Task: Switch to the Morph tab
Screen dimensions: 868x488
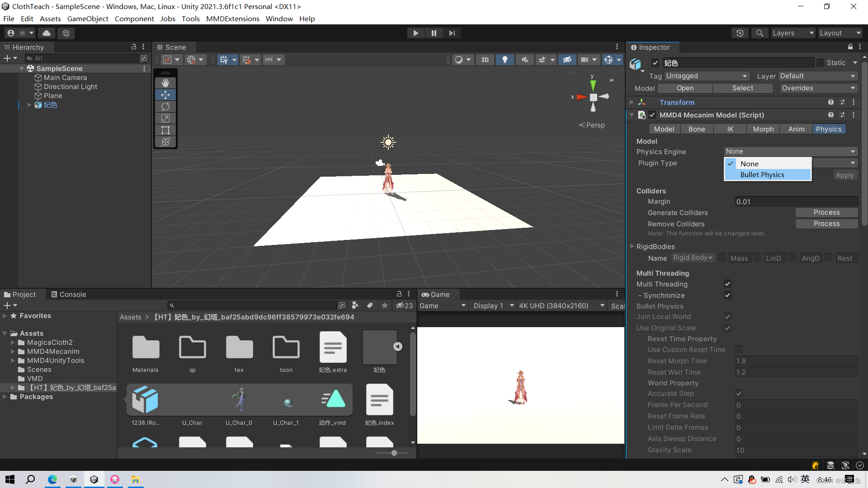Action: pos(763,129)
